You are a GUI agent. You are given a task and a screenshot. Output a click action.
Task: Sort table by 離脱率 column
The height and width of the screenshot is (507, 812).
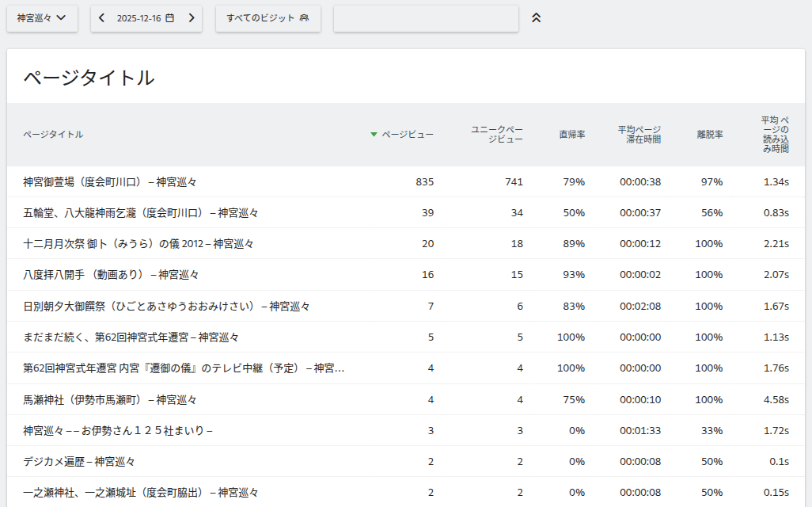(709, 135)
